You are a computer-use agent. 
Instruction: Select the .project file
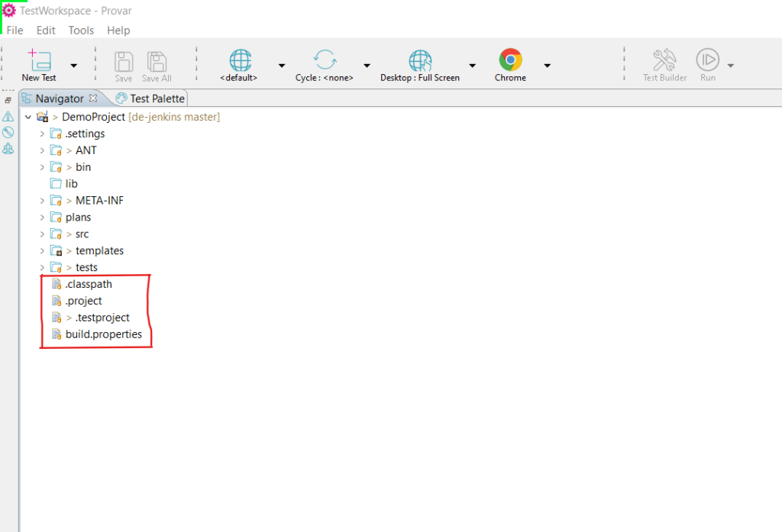(x=83, y=301)
